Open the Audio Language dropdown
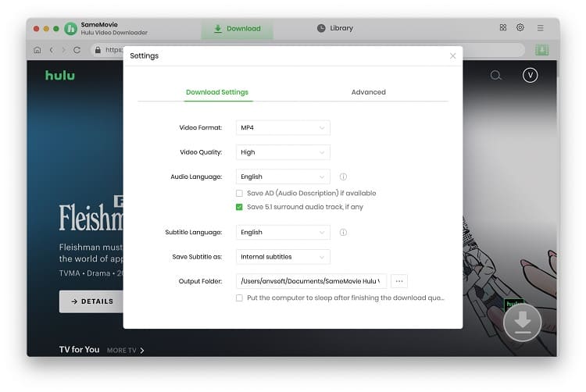The width and height of the screenshot is (586, 392). (283, 176)
